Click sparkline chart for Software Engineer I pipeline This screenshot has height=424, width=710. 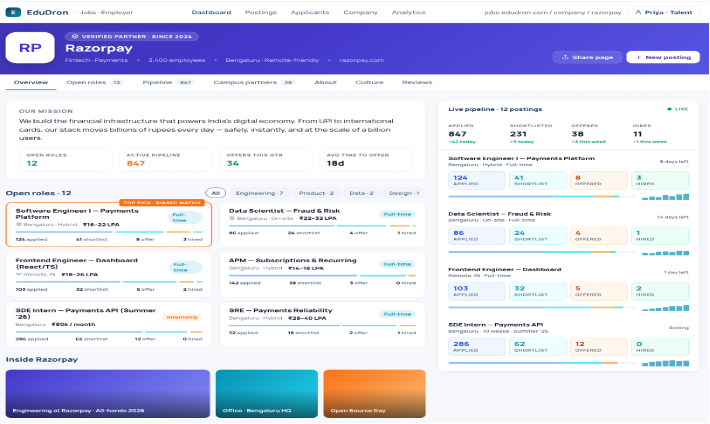pos(666,197)
